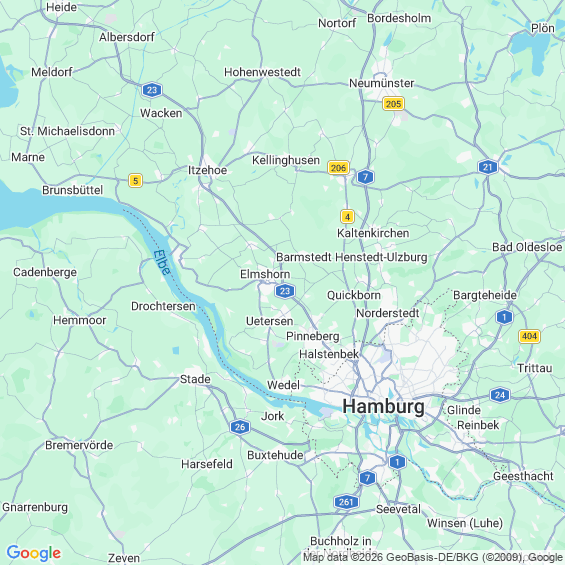Click the yellow 205 road shield near Neumünster
Image resolution: width=565 pixels, height=565 pixels.
click(393, 104)
